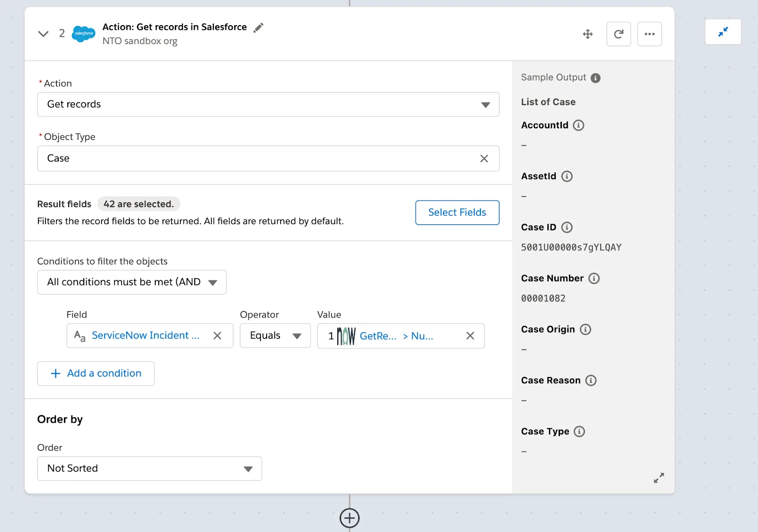Open the three-dots more options menu
The height and width of the screenshot is (532, 758).
point(650,34)
